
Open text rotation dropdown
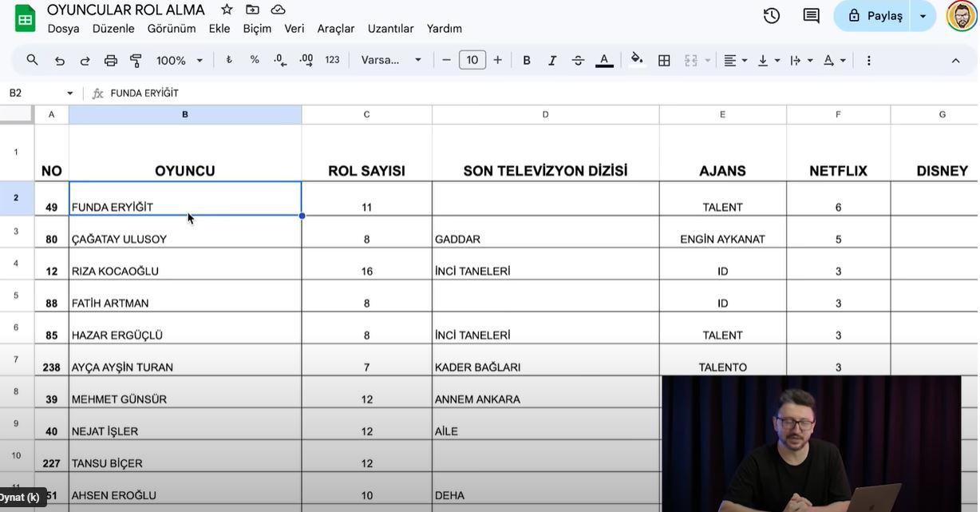click(x=834, y=60)
